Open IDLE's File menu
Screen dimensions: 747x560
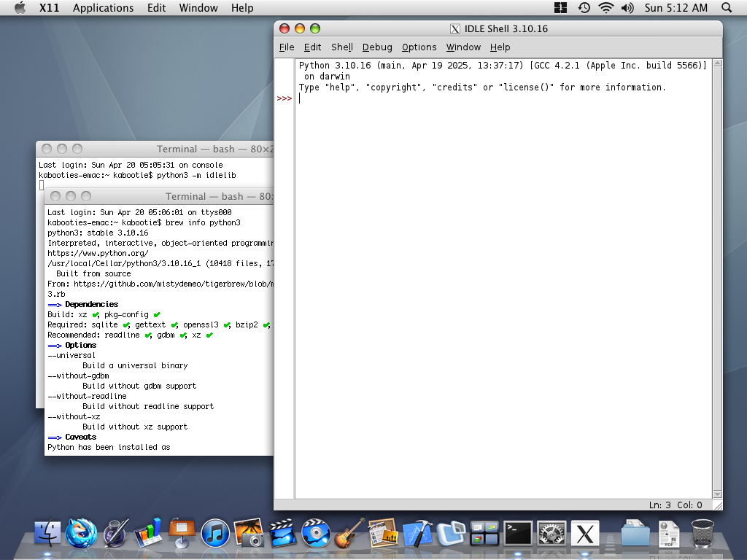pyautogui.click(x=286, y=47)
